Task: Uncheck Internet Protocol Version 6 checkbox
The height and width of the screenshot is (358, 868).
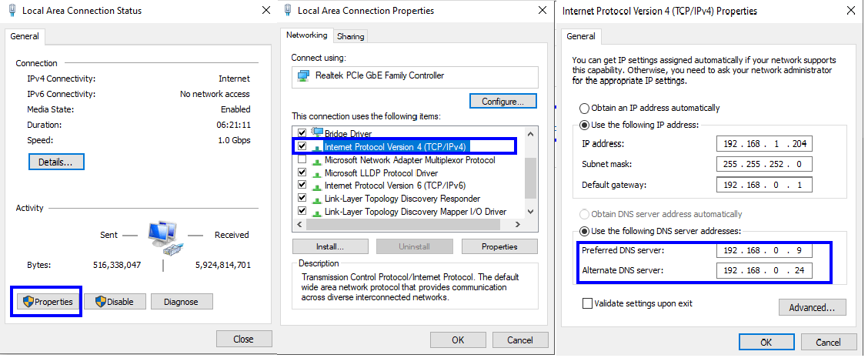Action: 302,185
